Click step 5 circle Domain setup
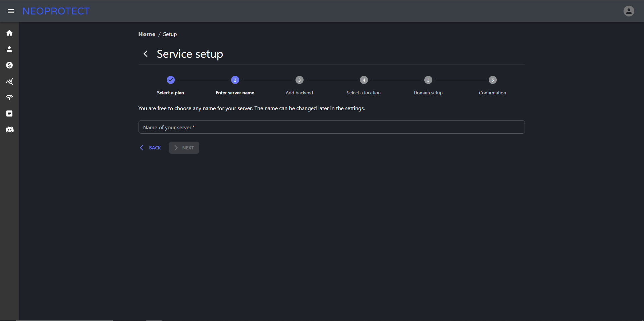This screenshot has height=321, width=644. [x=428, y=80]
